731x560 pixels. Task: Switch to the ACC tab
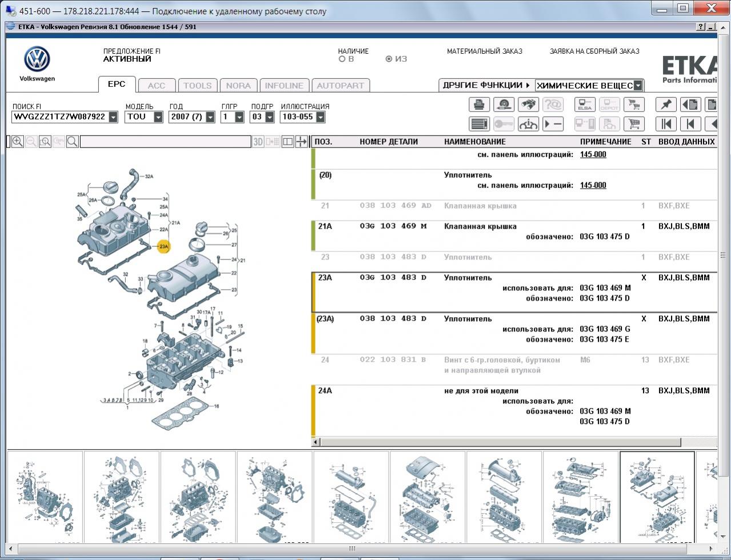click(x=157, y=86)
